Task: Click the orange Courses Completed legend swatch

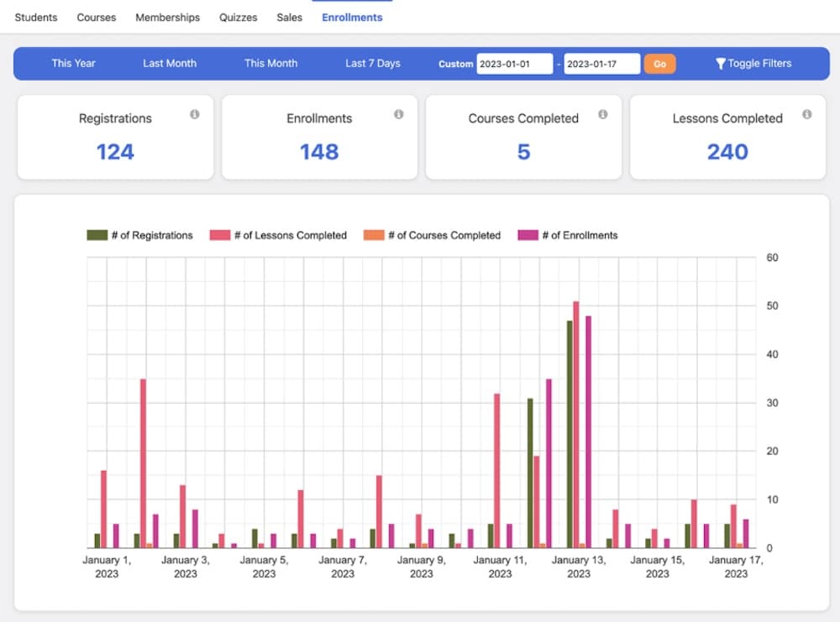Action: coord(373,235)
